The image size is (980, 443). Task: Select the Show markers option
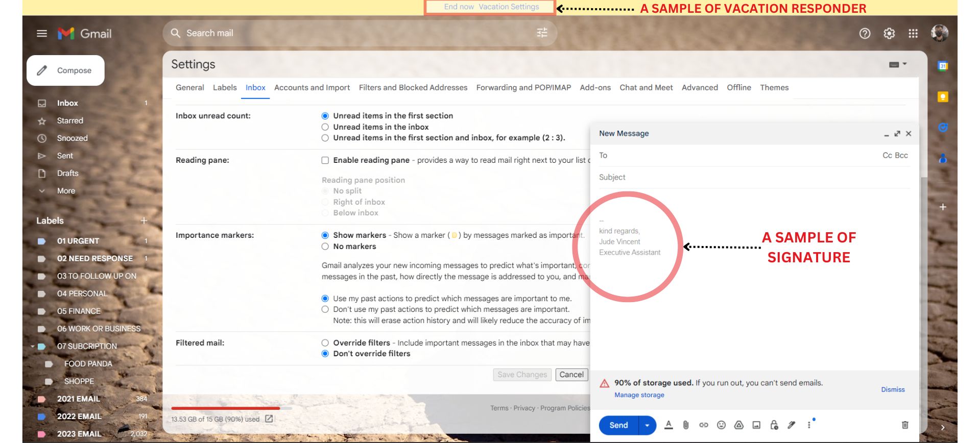(x=325, y=235)
